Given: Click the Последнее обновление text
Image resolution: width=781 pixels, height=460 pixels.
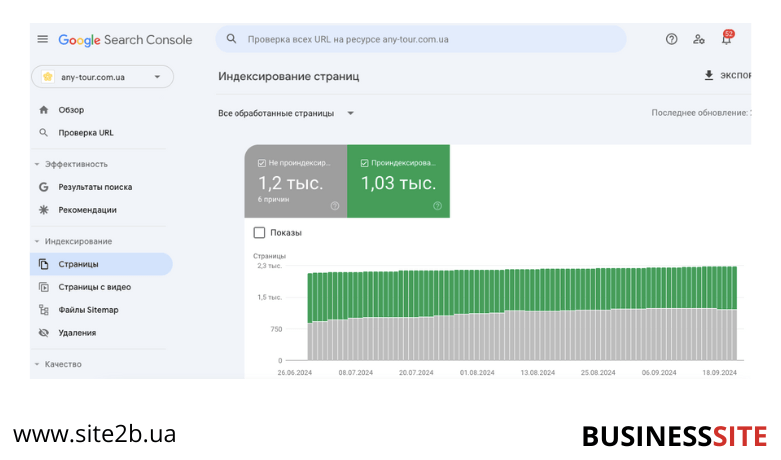Looking at the screenshot, I should click(700, 113).
